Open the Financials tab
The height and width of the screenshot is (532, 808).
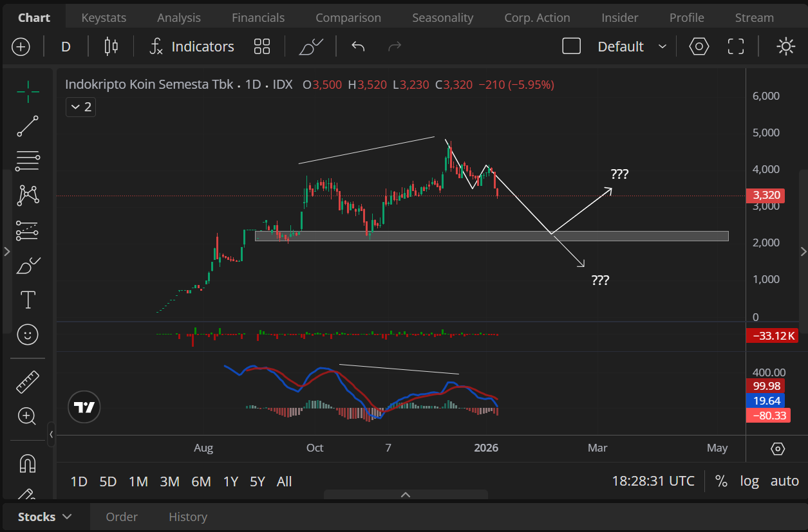coord(258,17)
